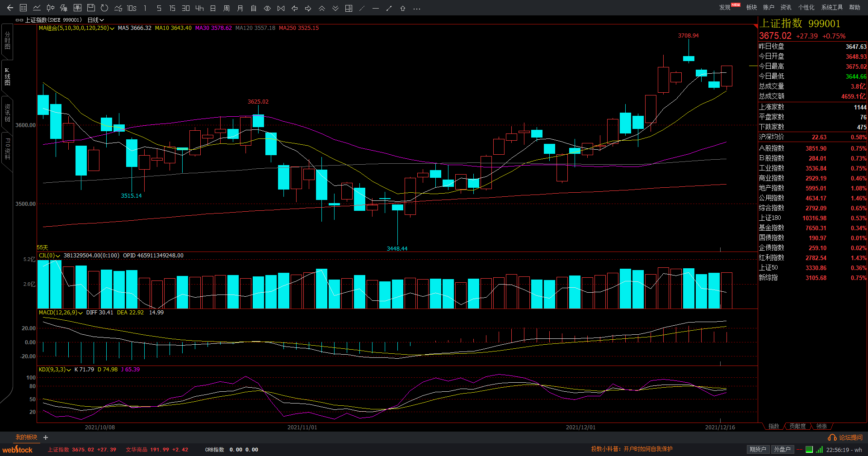Click the three-dots more tools icon
Viewport: 868px width, 456px height.
417,8
